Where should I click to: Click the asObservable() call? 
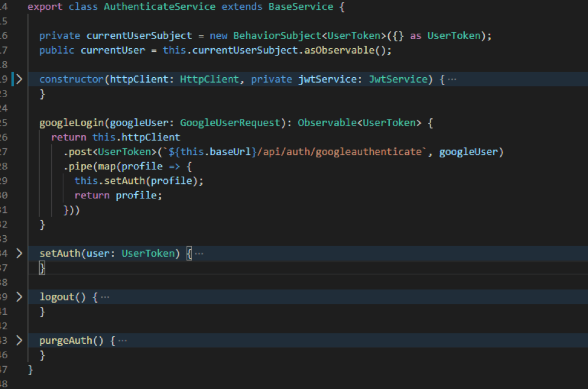click(344, 50)
